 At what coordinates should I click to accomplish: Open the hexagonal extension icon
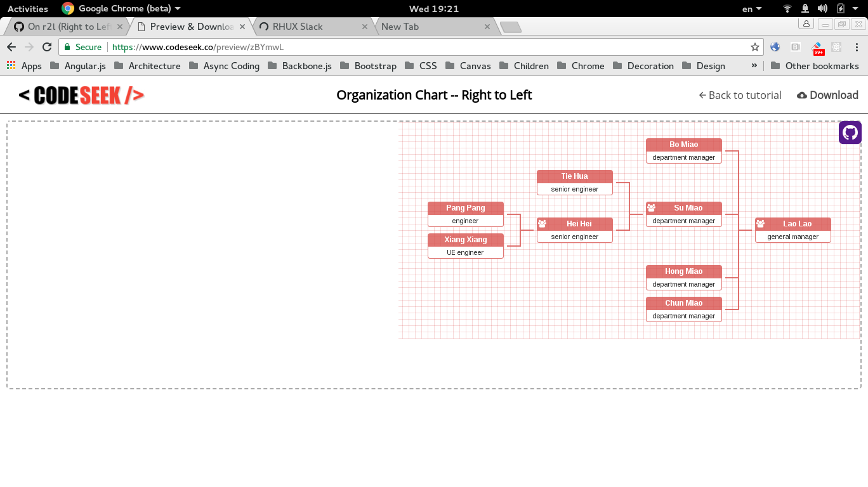point(836,47)
